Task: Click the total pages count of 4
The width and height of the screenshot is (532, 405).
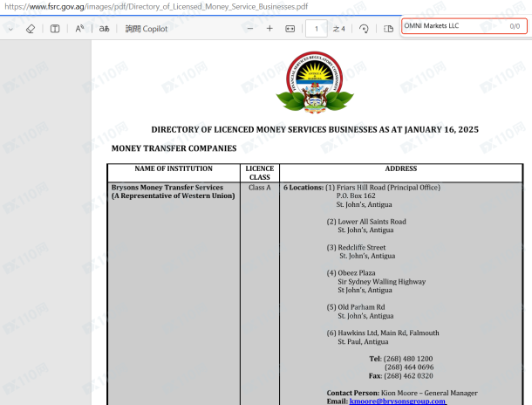Action: 339,29
